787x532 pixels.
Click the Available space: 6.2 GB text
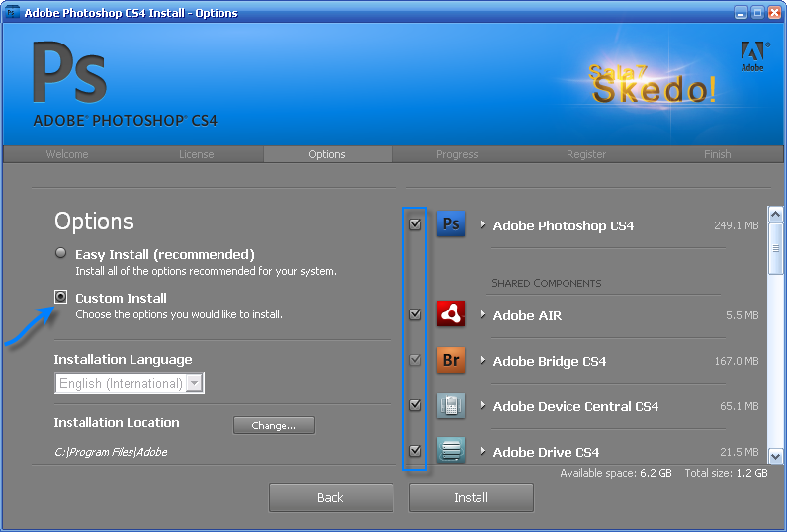tap(616, 473)
